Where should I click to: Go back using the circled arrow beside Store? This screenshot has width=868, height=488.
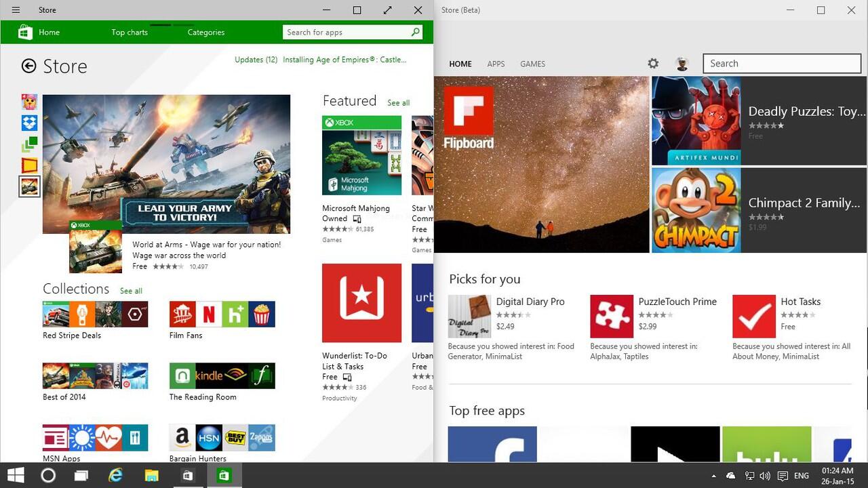click(28, 66)
